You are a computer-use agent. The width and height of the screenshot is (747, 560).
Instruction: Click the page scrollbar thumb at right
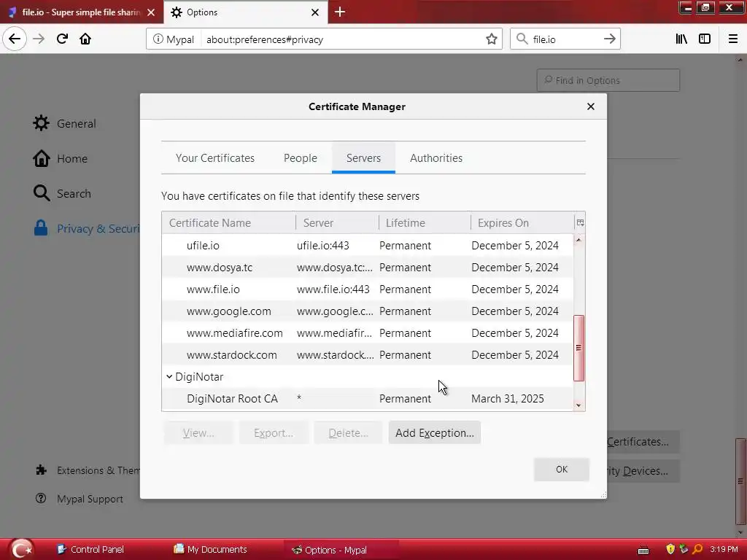coord(740,481)
